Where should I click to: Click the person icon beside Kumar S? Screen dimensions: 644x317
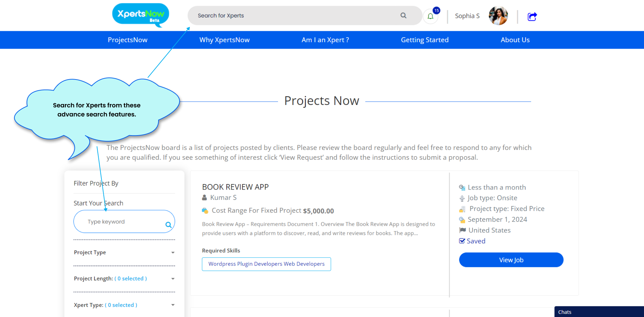pos(204,198)
